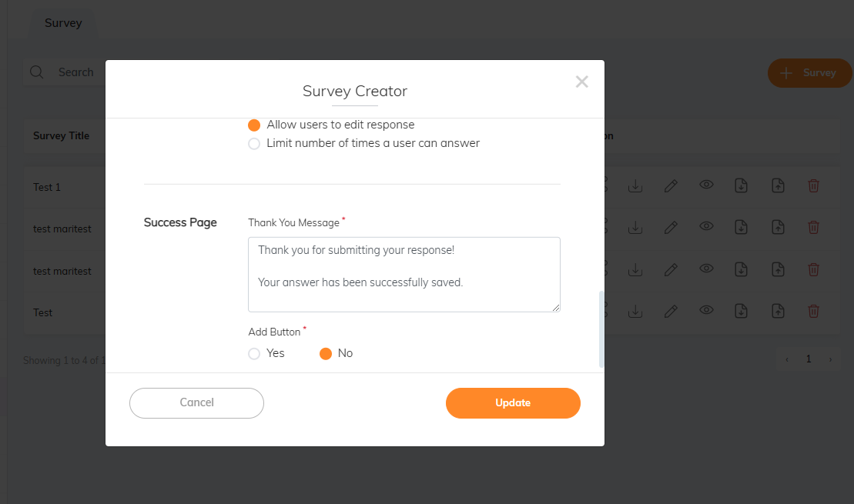The image size is (854, 504).
Task: Choose No for Add Button
Action: tap(326, 354)
